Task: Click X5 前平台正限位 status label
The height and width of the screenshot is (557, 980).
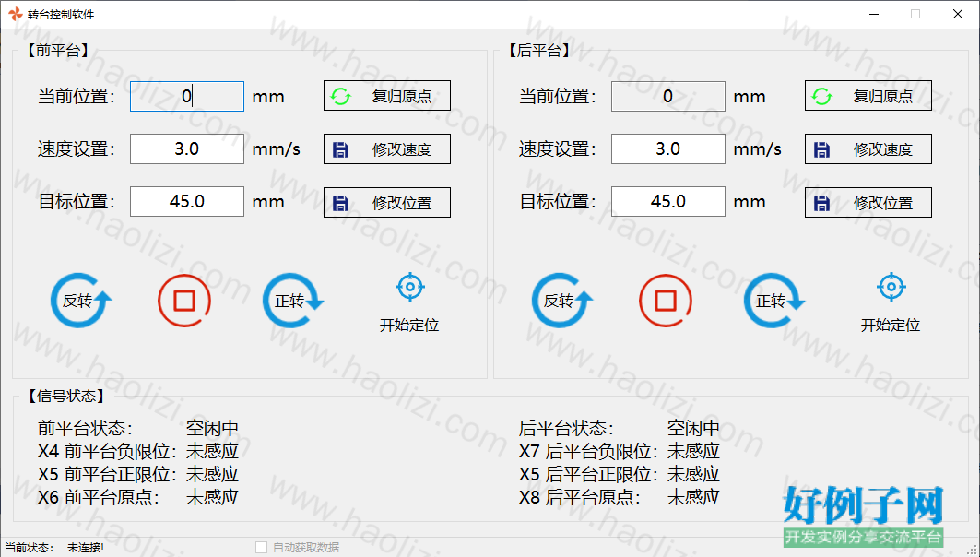Action: pos(108,475)
